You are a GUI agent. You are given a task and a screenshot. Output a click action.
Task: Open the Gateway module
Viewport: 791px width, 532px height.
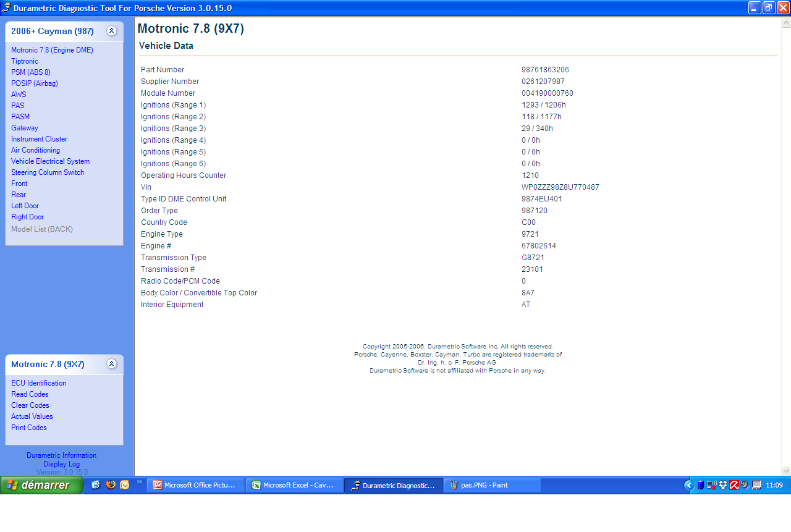click(x=25, y=128)
